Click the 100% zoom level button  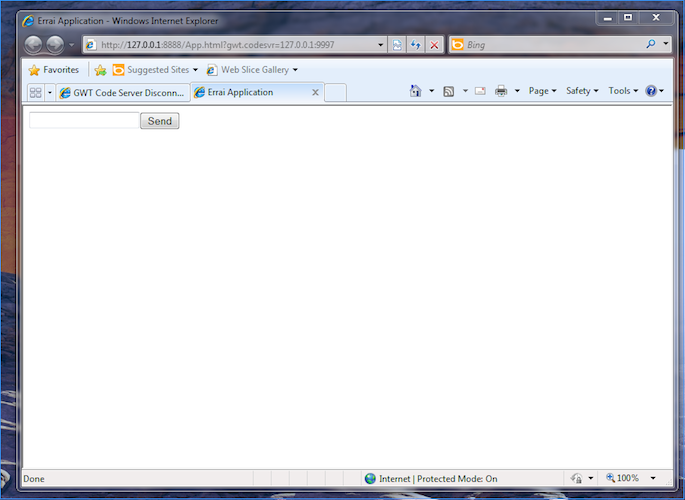pyautogui.click(x=623, y=478)
